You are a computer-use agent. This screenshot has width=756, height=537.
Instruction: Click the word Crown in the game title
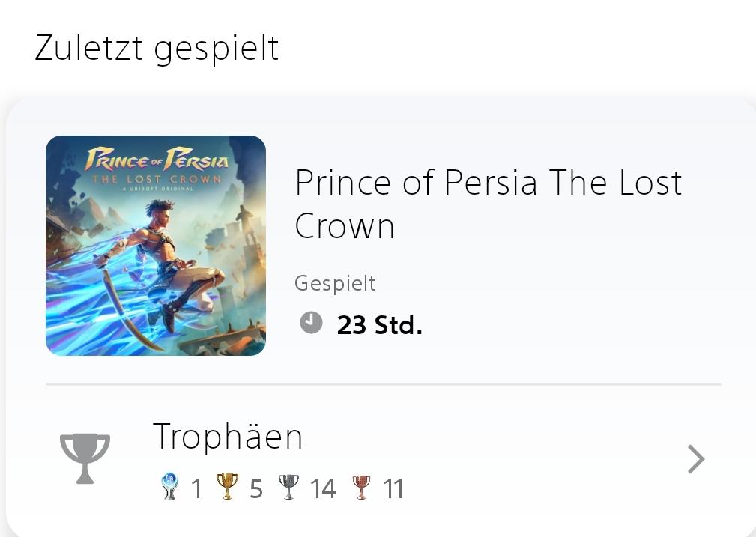point(345,225)
